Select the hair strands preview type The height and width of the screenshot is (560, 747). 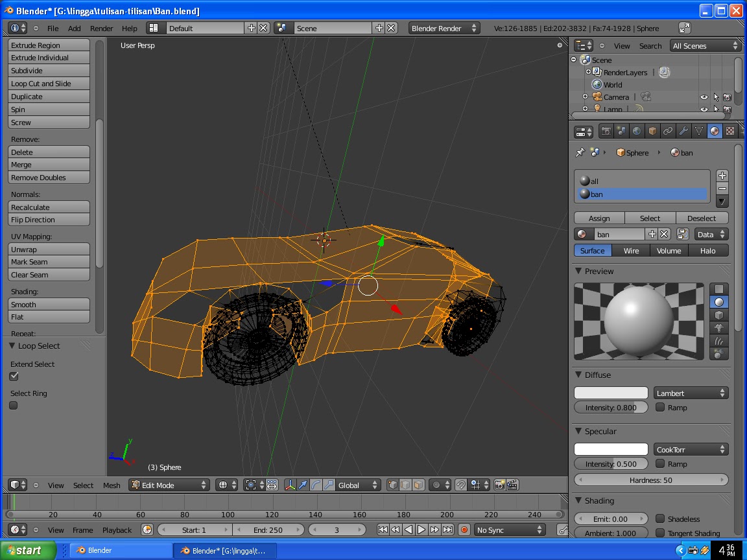coord(719,341)
